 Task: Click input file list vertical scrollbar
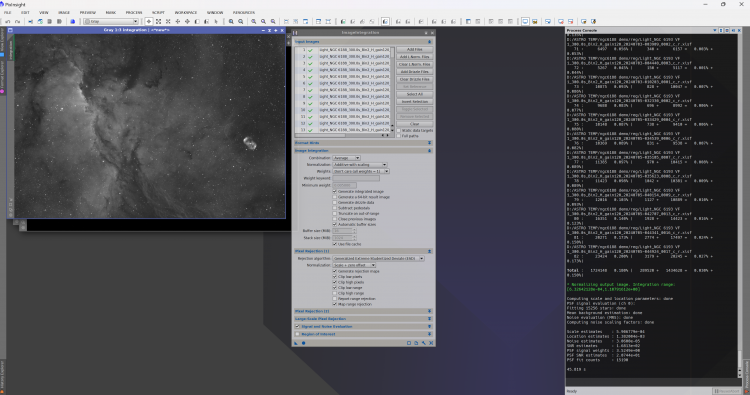click(x=393, y=89)
